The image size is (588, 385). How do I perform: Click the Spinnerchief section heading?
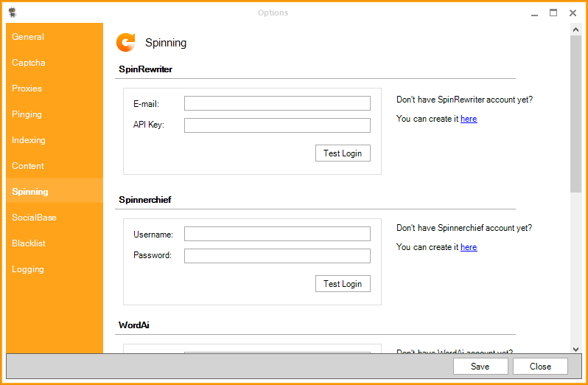[x=145, y=200]
